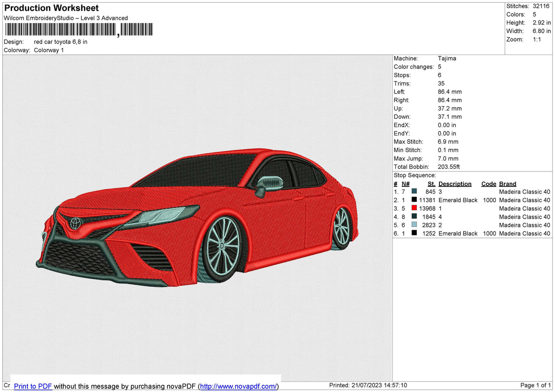Click the 'Stop Sequence:' label
The width and height of the screenshot is (555, 392).
click(415, 175)
